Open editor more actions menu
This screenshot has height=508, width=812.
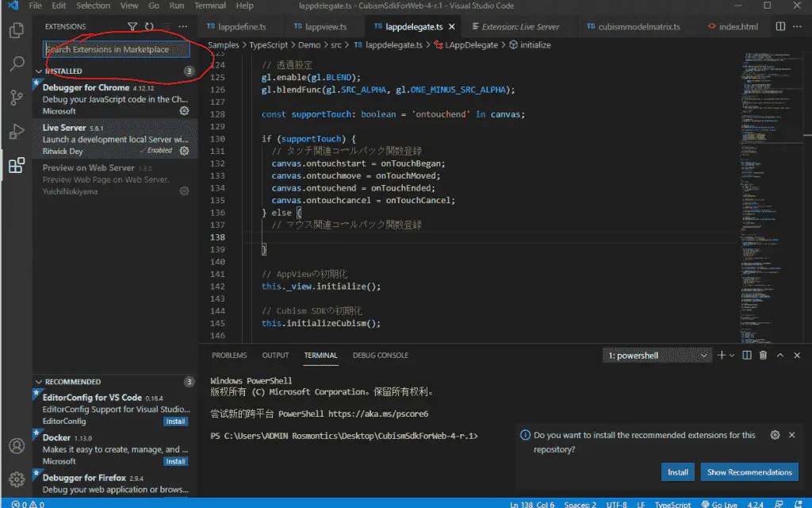coord(797,26)
